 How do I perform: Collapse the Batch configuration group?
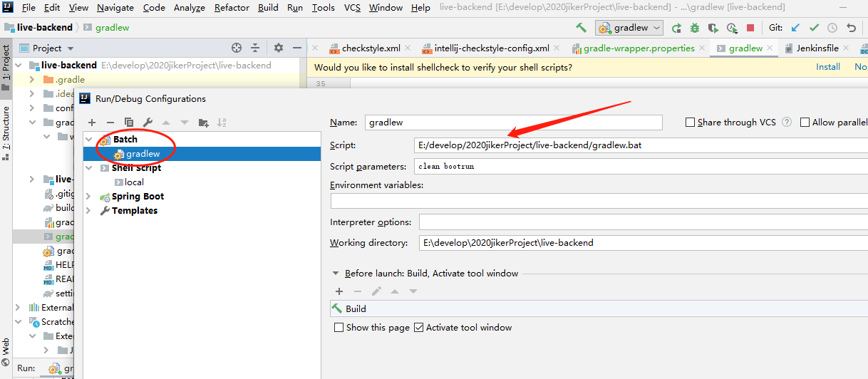(88, 140)
